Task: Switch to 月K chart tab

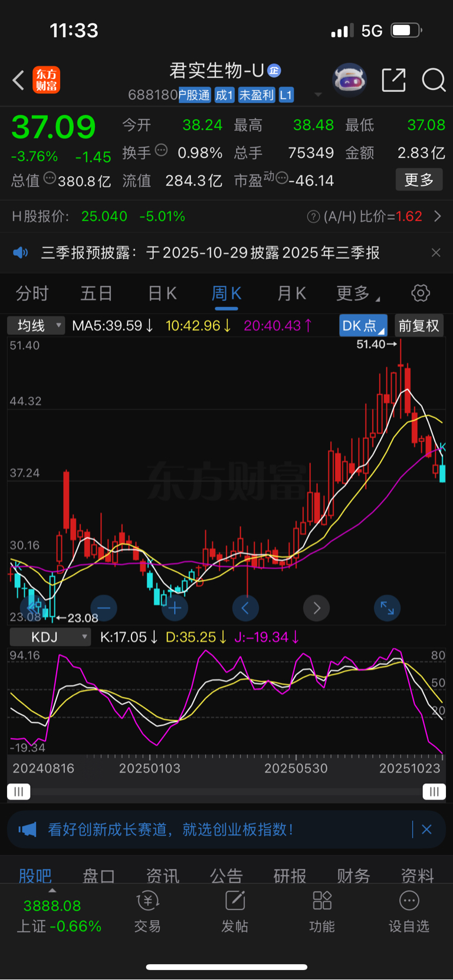Action: click(x=291, y=293)
